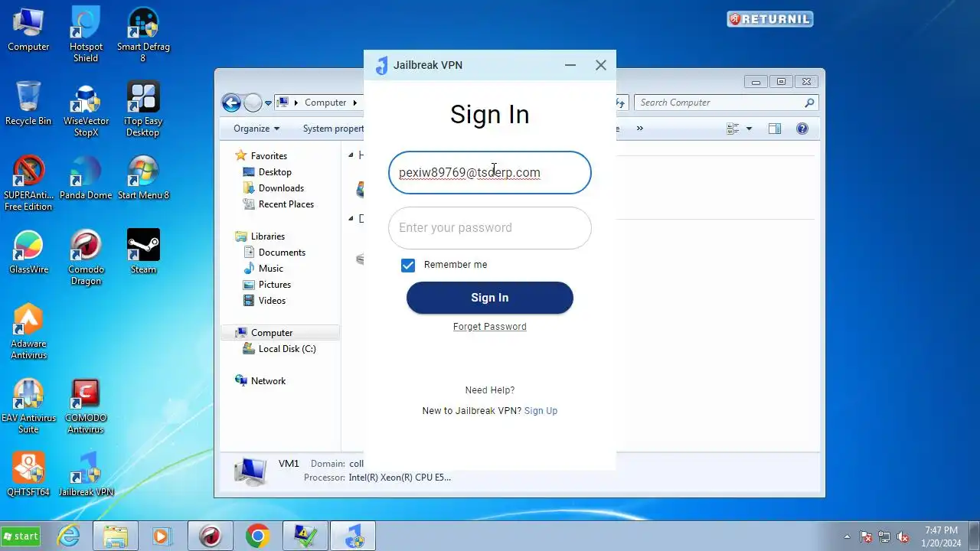
Task: Open GlassWire desktop icon
Action: 28,253
